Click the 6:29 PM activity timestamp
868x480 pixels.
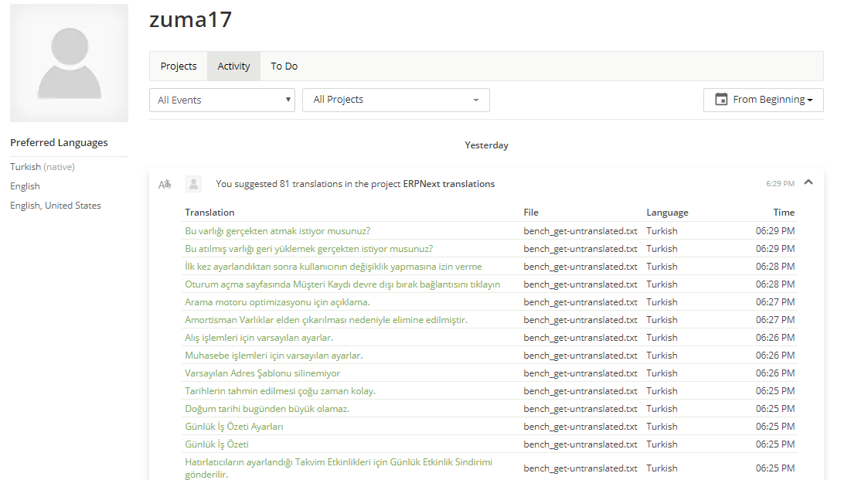(780, 184)
